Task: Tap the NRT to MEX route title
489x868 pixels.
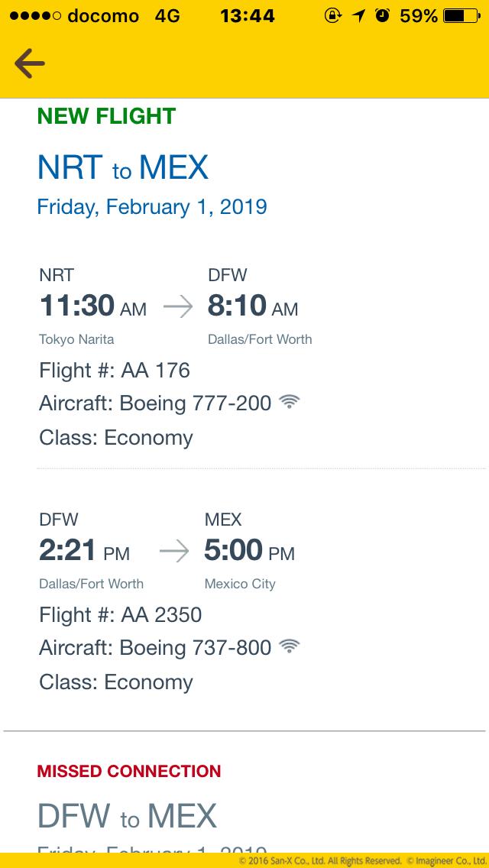Action: [x=123, y=167]
